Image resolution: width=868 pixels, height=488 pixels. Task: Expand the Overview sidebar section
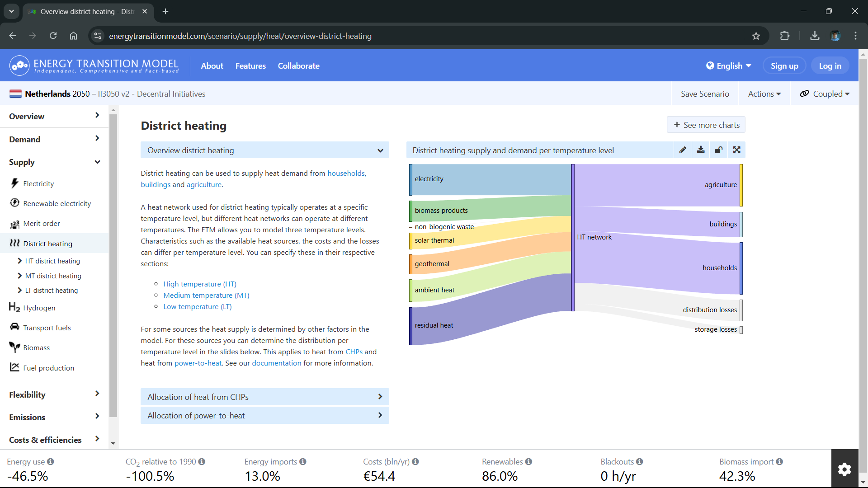pos(54,117)
